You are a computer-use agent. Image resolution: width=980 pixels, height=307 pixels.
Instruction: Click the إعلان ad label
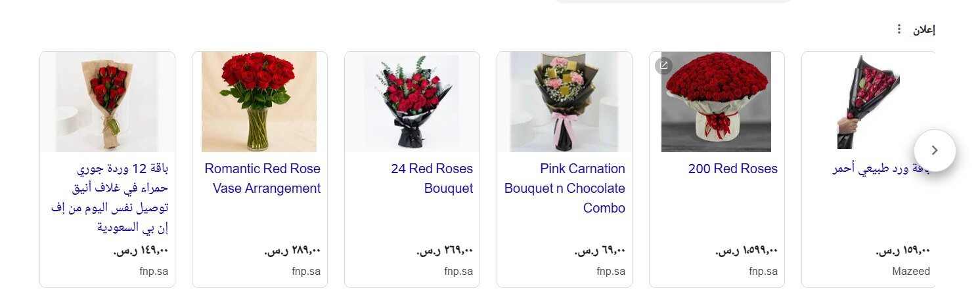click(x=924, y=30)
